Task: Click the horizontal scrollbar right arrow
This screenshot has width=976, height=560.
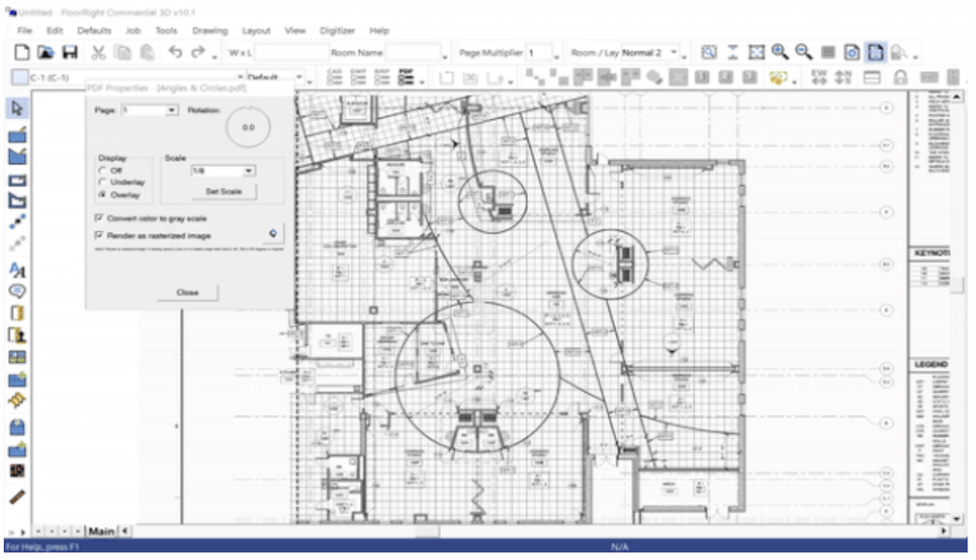Action: [x=944, y=532]
